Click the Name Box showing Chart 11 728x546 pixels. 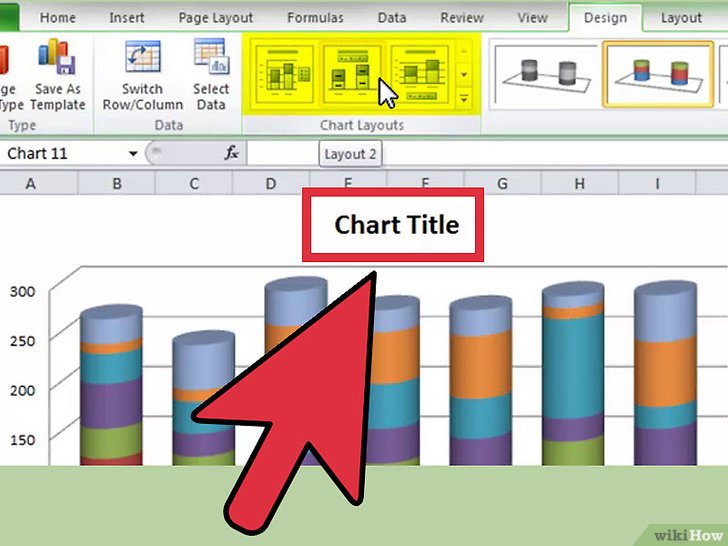(63, 153)
